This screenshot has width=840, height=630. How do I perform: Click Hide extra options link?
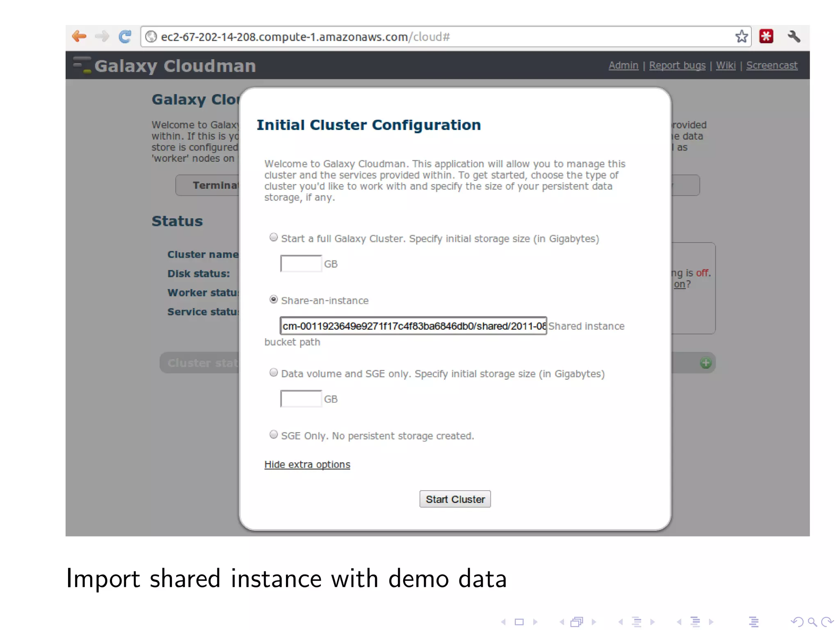tap(307, 464)
